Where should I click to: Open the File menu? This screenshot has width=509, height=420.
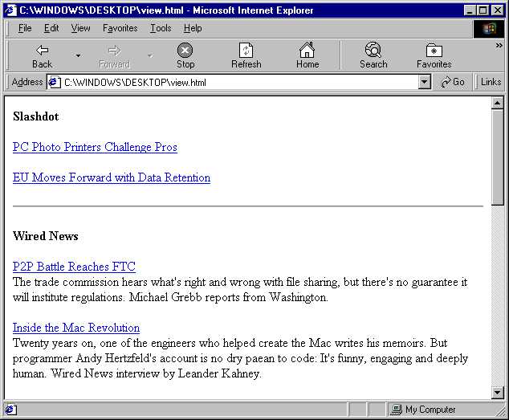click(x=25, y=28)
